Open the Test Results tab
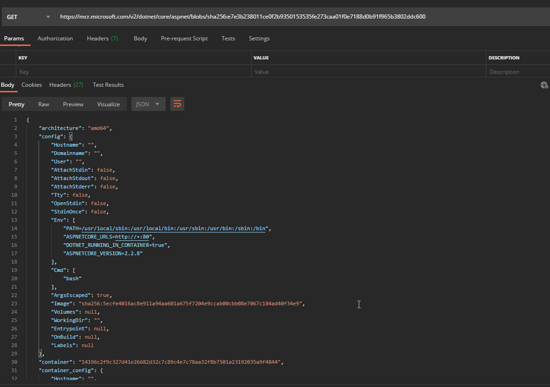This screenshot has width=550, height=387. tap(108, 85)
